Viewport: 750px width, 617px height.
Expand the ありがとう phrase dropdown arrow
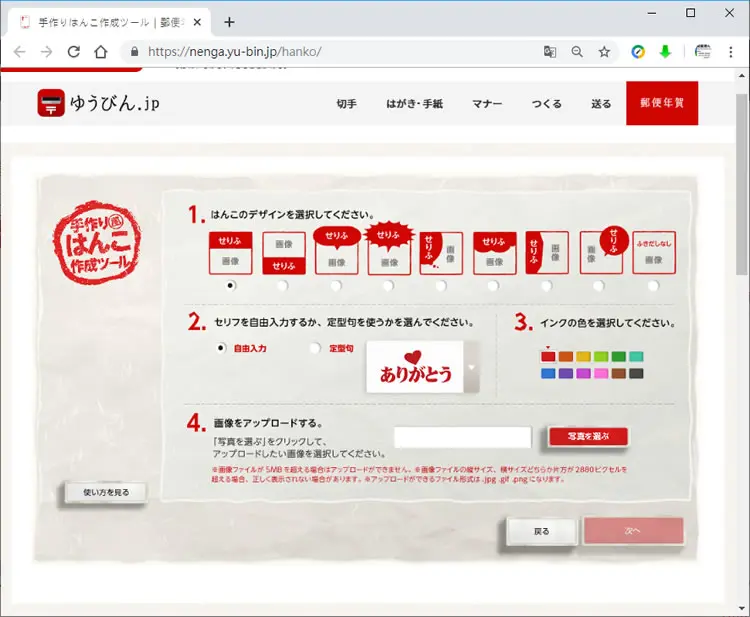(472, 367)
